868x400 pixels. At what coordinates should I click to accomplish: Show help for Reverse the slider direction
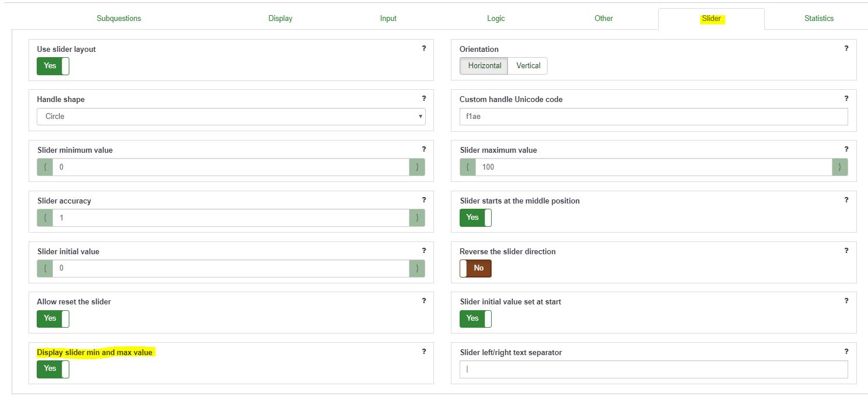846,251
